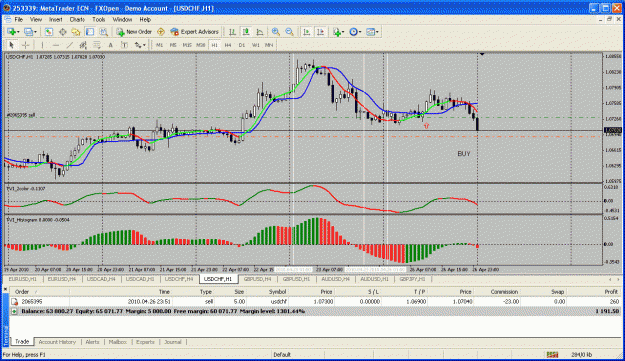This screenshot has width=625, height=361.
Task: Open the Help menu
Action: coord(145,20)
